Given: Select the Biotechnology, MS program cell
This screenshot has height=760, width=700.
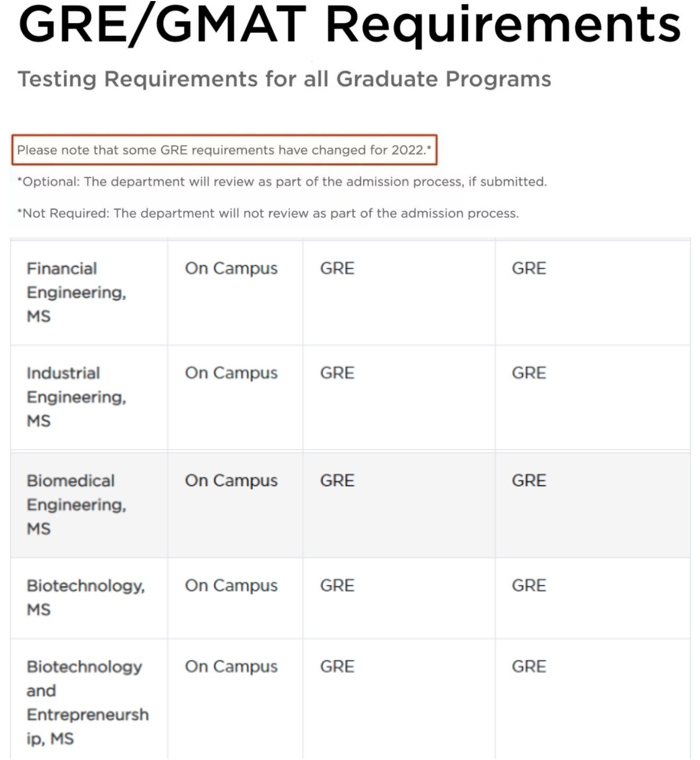Looking at the screenshot, I should (89, 598).
